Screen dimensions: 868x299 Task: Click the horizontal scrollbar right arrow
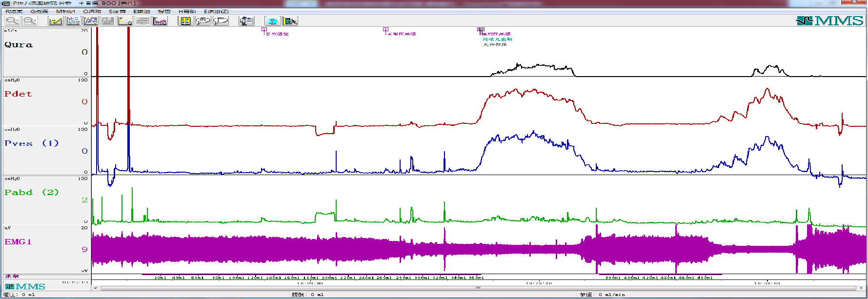[861, 288]
